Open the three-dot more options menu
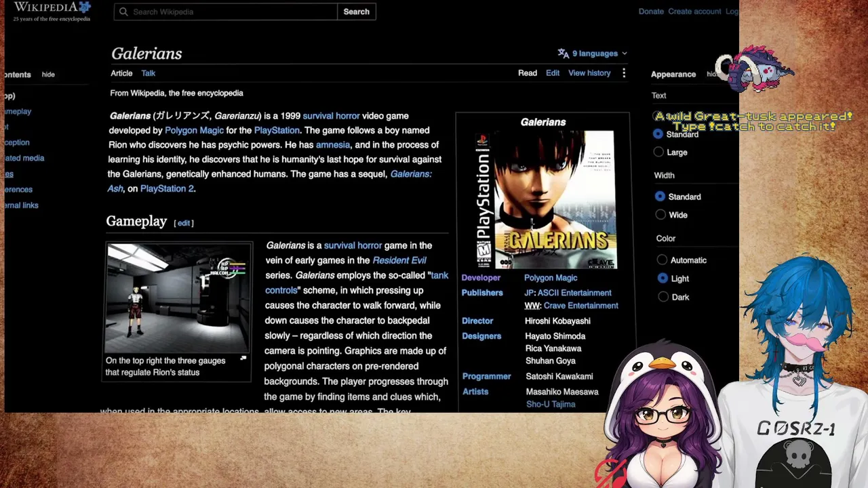 [624, 73]
